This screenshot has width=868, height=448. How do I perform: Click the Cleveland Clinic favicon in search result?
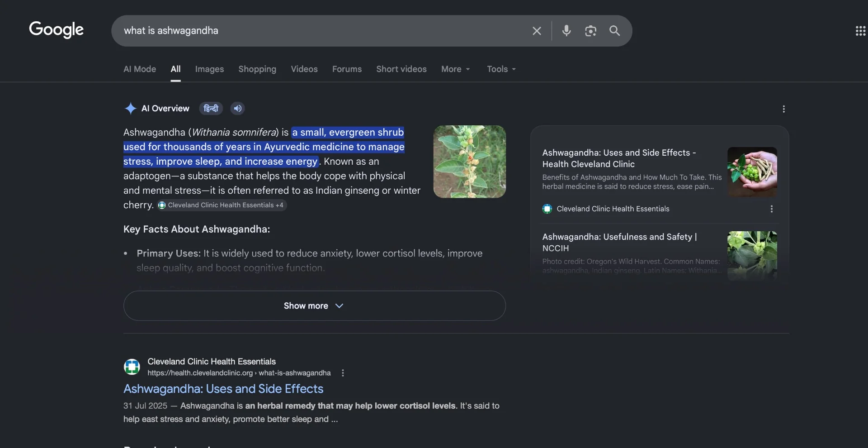tap(132, 367)
